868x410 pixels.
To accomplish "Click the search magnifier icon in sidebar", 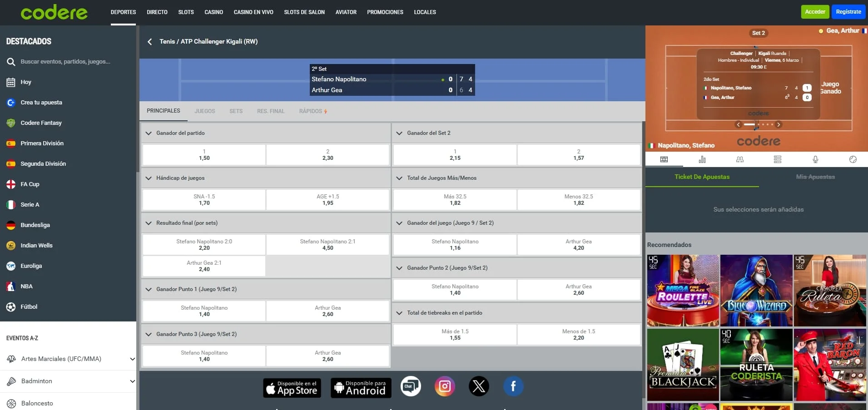I will (x=11, y=62).
